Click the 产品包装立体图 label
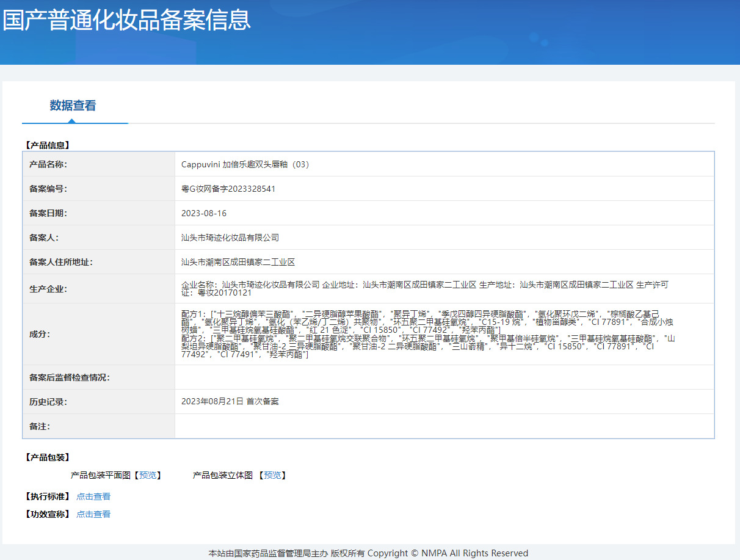This screenshot has height=560, width=740. [x=223, y=475]
